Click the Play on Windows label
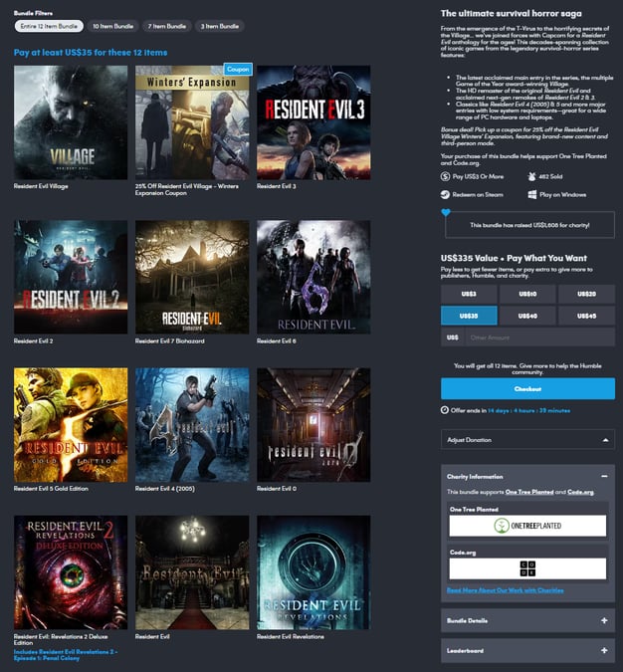 [562, 194]
